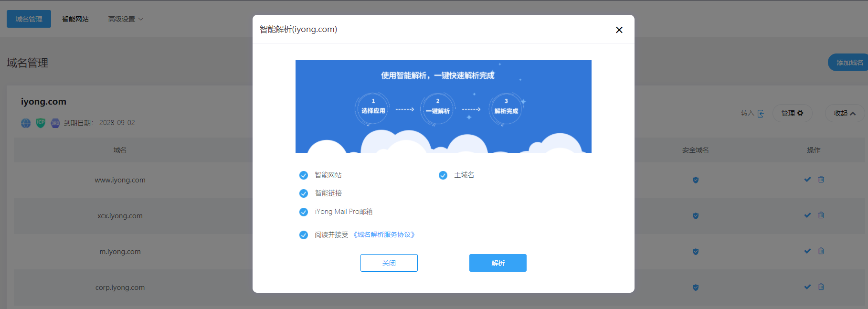The image size is (868, 309).
Task: Click the security shield for m.iyong.com
Action: 696,252
